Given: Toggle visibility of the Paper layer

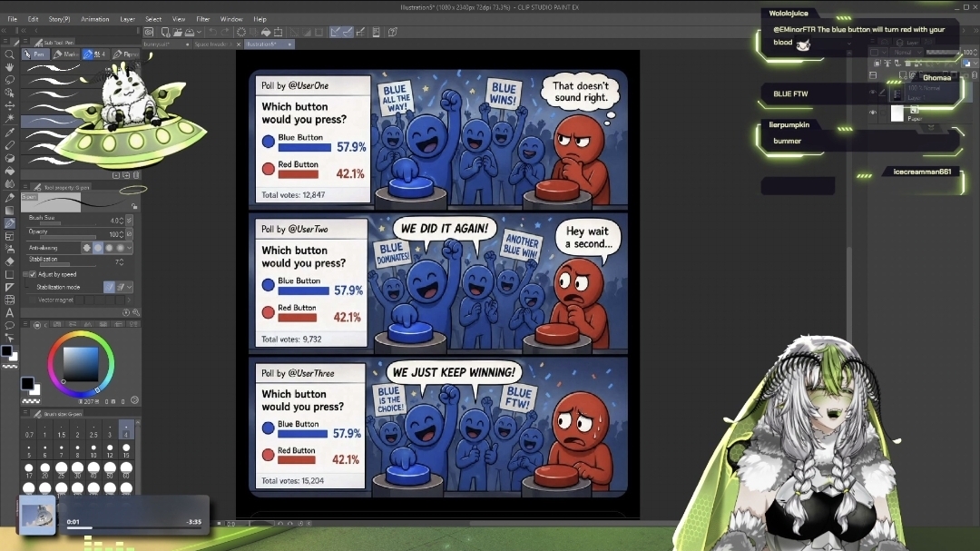Looking at the screenshot, I should coord(873,113).
